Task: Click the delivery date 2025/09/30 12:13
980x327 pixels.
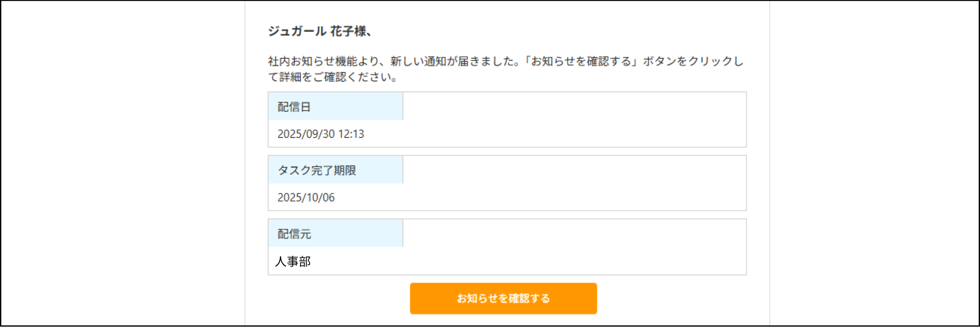Action: 321,134
